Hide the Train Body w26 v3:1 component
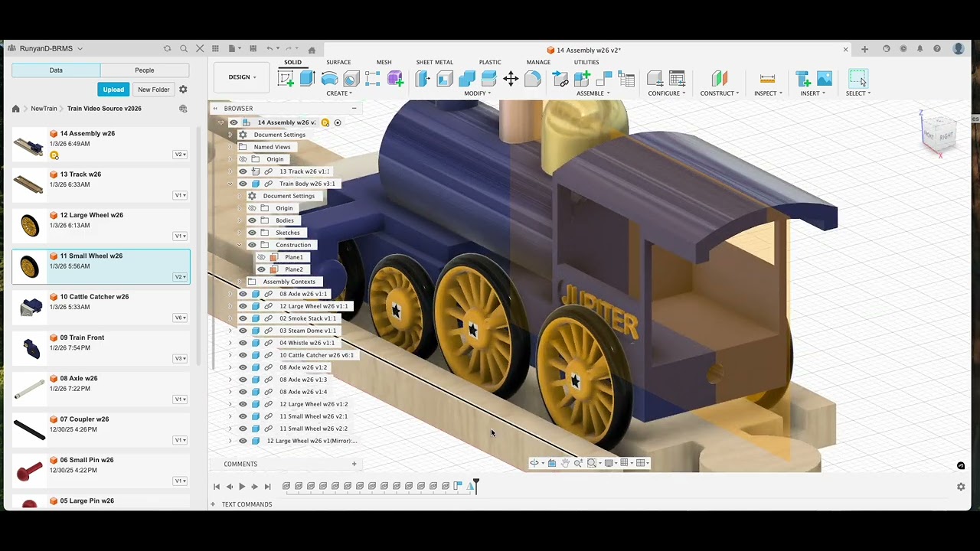The image size is (980, 551). [x=243, y=184]
